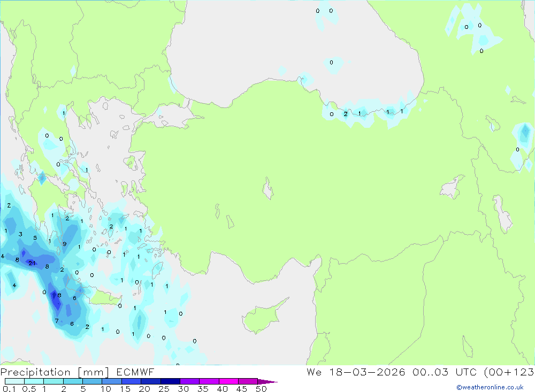Click the '15' legend scale label
This screenshot has height=392, width=535.
click(125, 389)
